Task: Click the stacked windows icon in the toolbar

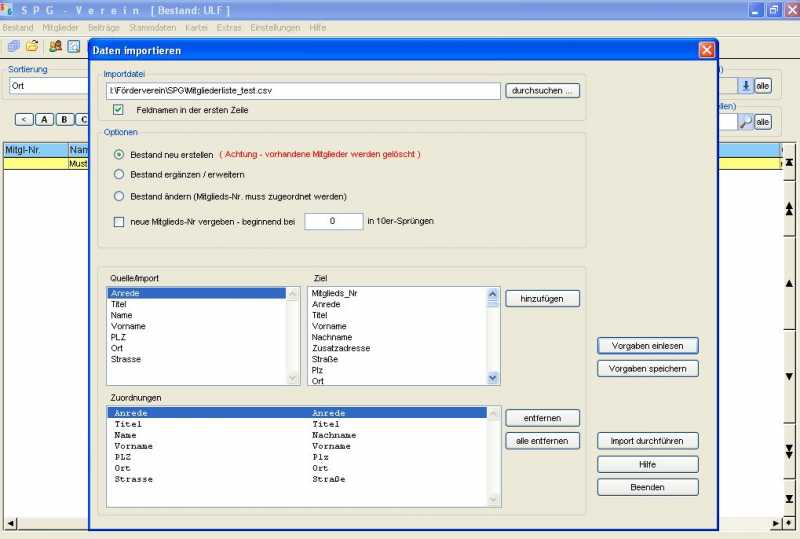Action: click(x=13, y=46)
